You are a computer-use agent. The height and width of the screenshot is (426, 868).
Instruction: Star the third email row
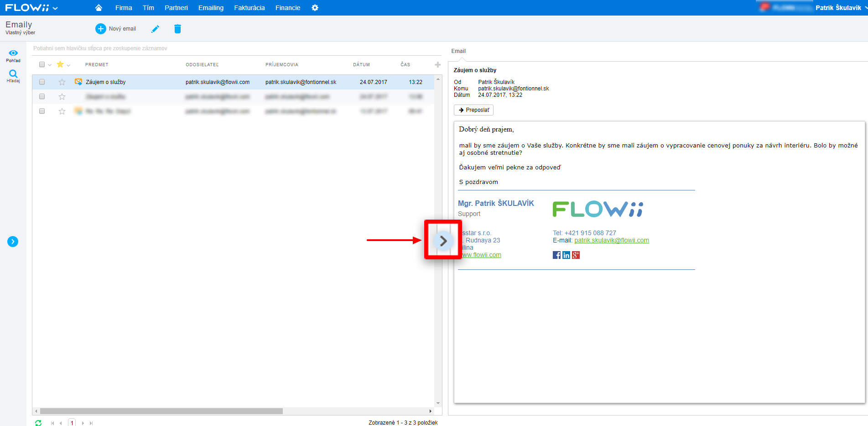pyautogui.click(x=62, y=111)
